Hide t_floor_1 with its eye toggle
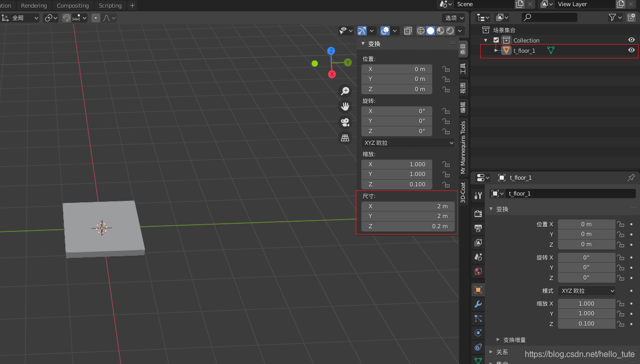This screenshot has width=640, height=364. (631, 50)
